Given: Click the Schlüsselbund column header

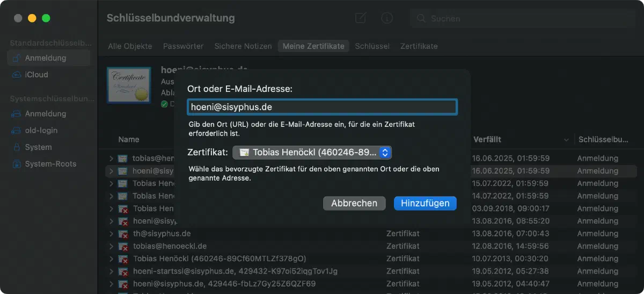Looking at the screenshot, I should 603,139.
